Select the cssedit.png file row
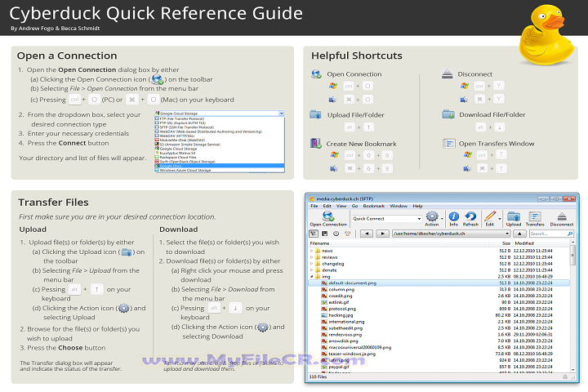The width and height of the screenshot is (588, 392). click(439, 296)
